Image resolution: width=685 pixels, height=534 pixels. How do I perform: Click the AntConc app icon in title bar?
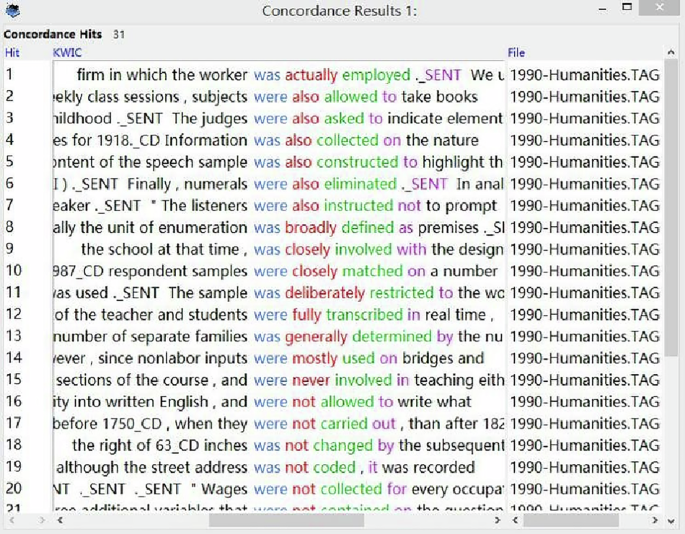12,10
